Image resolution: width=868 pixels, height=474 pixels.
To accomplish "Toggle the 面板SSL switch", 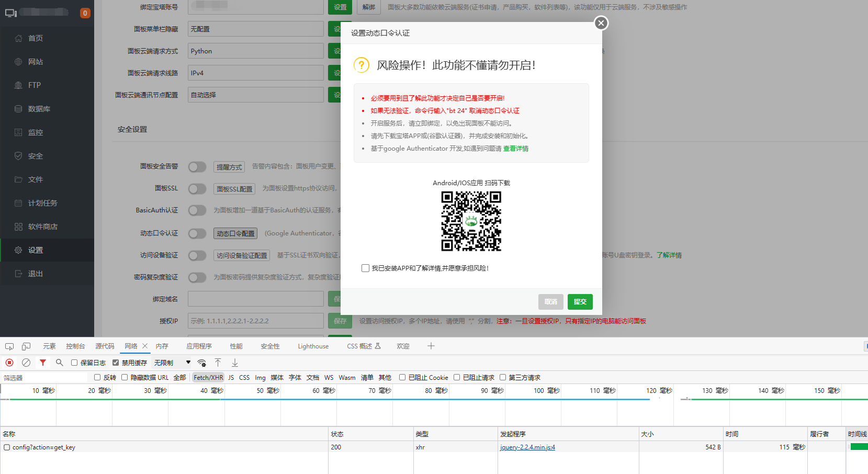I will pos(197,189).
